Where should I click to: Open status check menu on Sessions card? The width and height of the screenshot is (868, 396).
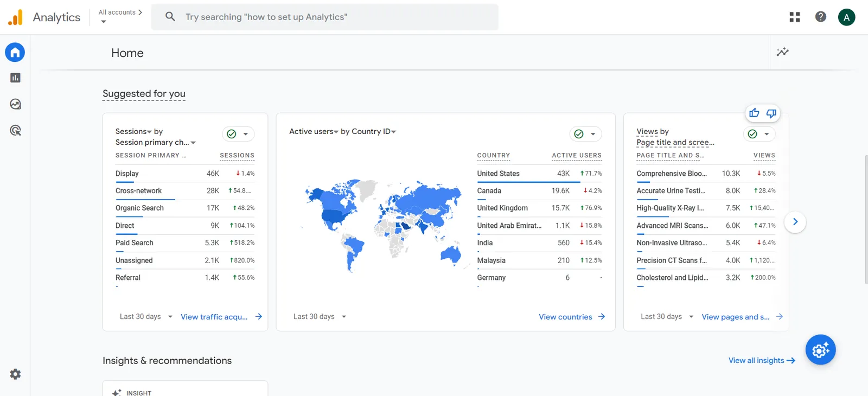click(238, 134)
